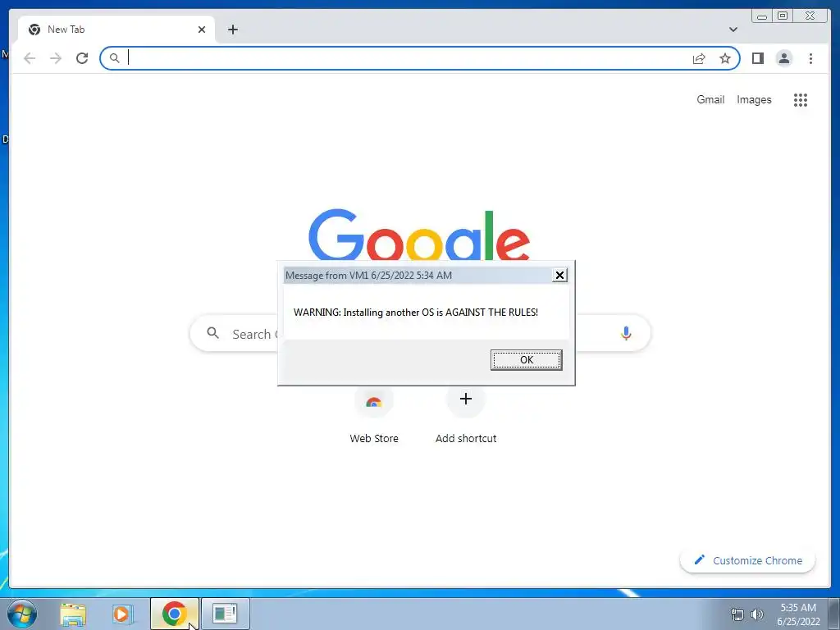840x630 pixels.
Task: Close the Message from VM1 dialog
Action: pos(559,276)
